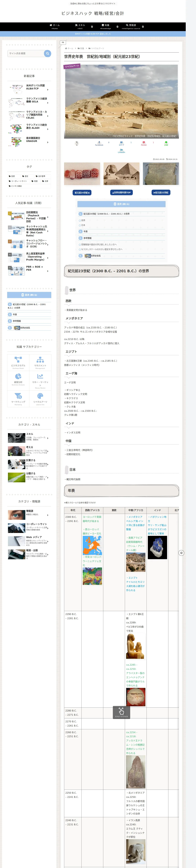Go to previous century 紀元前24世紀 button

click(82, 192)
